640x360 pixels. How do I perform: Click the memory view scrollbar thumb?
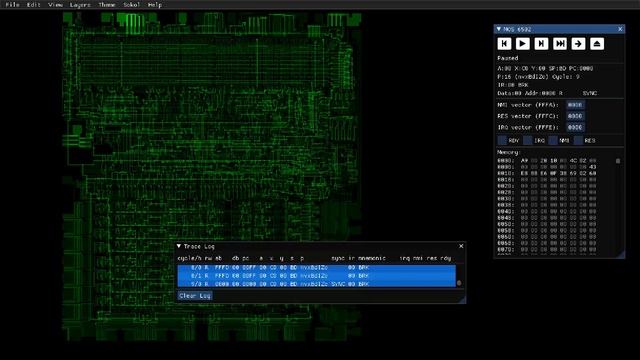(618, 161)
